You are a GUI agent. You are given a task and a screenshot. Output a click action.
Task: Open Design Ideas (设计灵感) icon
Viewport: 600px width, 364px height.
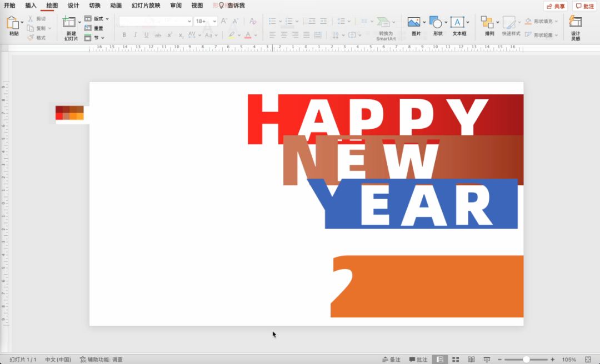pos(576,23)
